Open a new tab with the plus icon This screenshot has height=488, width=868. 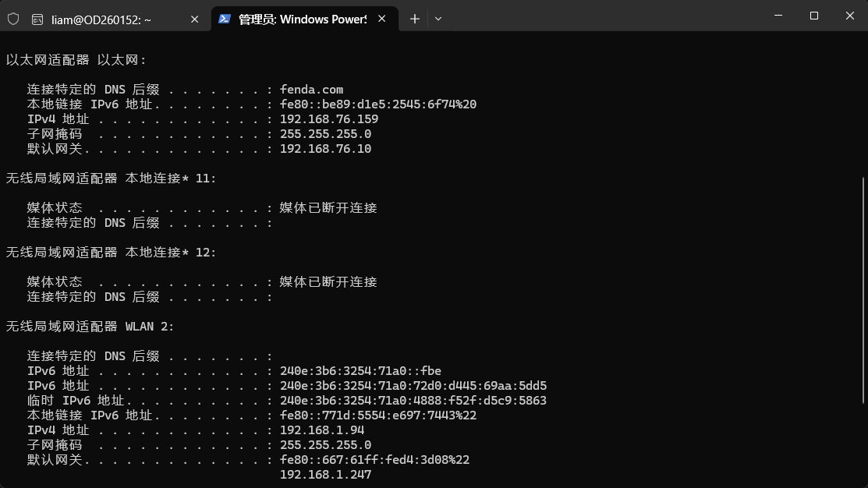pos(415,19)
